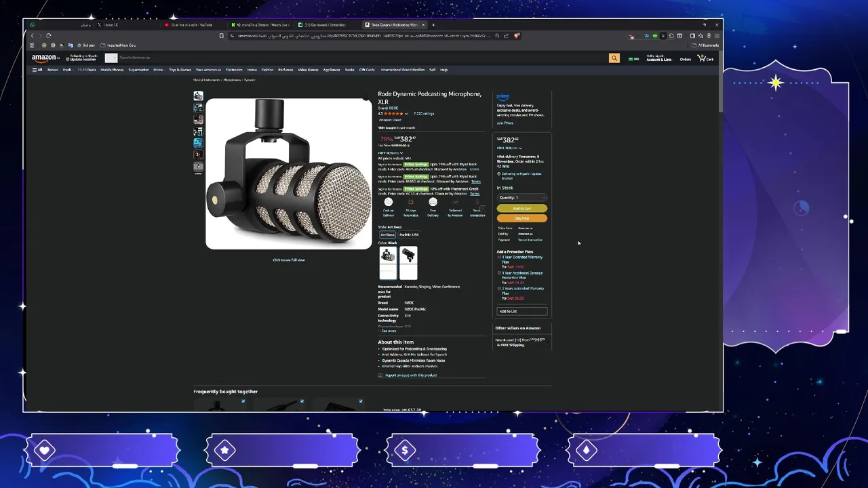Open the EN language selector

633,59
